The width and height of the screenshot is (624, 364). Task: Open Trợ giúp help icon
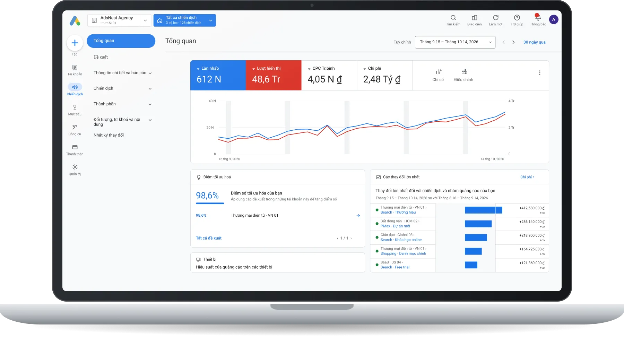coord(517,18)
